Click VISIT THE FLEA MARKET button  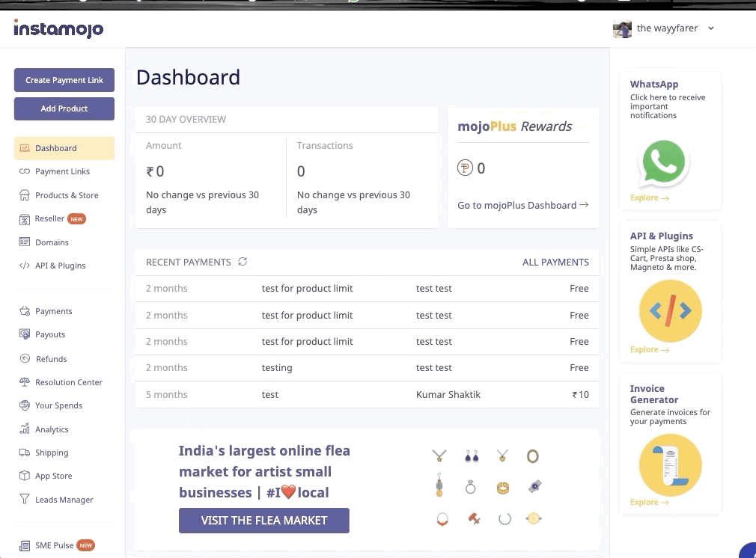click(263, 521)
